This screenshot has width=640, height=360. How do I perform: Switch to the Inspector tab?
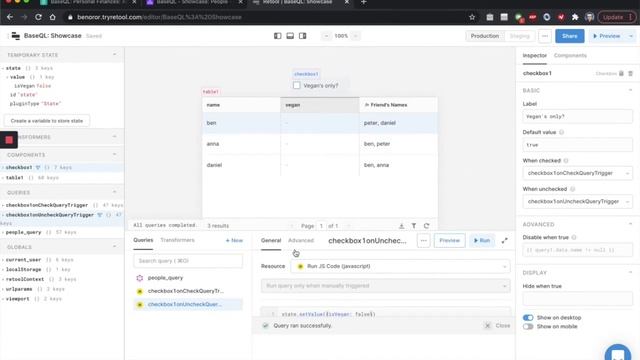coord(535,56)
